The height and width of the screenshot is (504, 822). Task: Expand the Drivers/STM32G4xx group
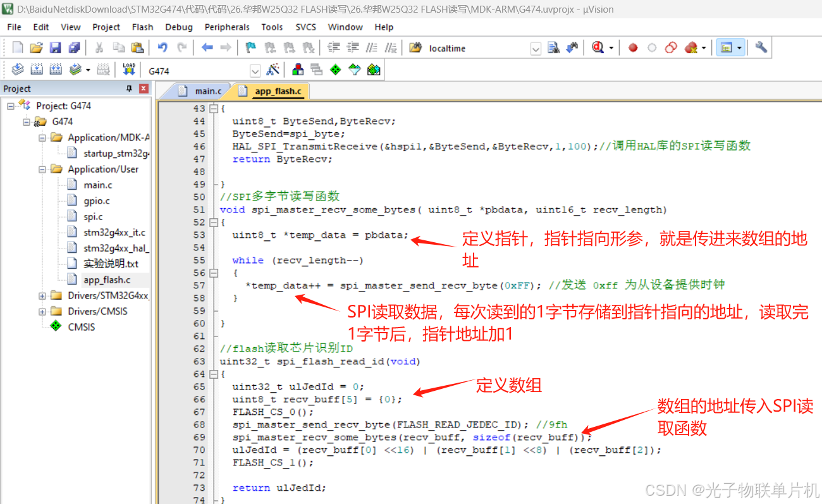click(x=42, y=296)
